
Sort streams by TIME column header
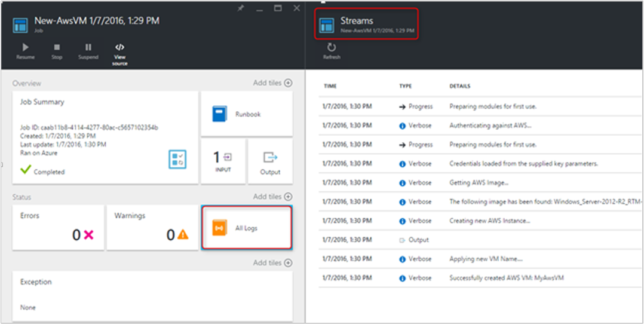click(330, 86)
